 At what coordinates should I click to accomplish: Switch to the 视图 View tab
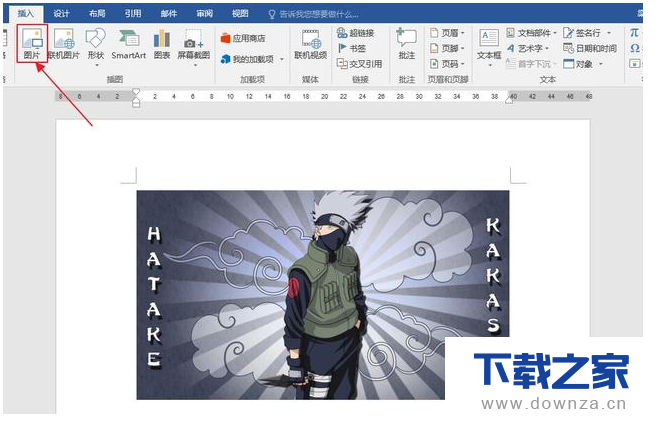click(240, 13)
